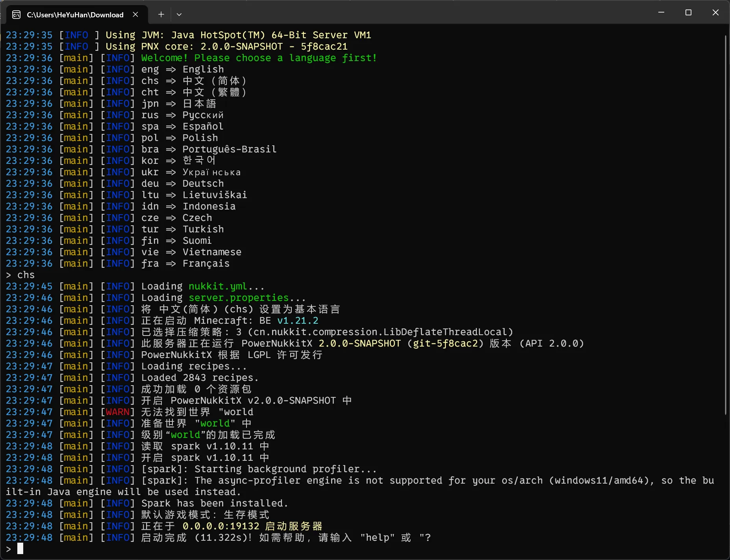Image resolution: width=730 pixels, height=560 pixels.
Task: Click the terminal icon in the tab
Action: [x=16, y=15]
